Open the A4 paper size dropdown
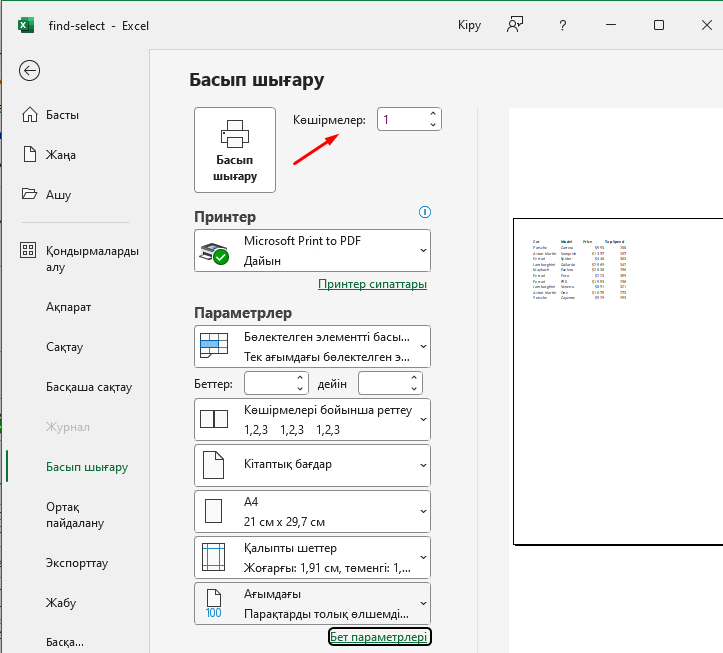This screenshot has height=653, width=723. (x=313, y=511)
